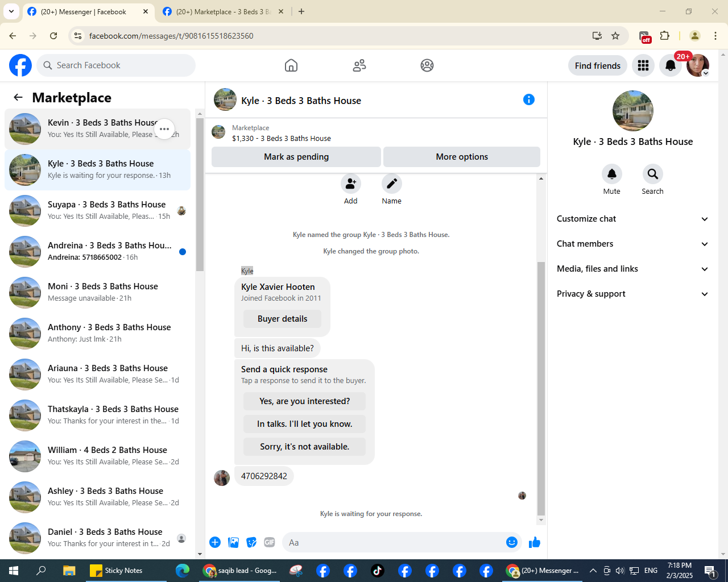Image resolution: width=728 pixels, height=582 pixels.
Task: Open the Home icon in top navigation
Action: pyautogui.click(x=291, y=65)
